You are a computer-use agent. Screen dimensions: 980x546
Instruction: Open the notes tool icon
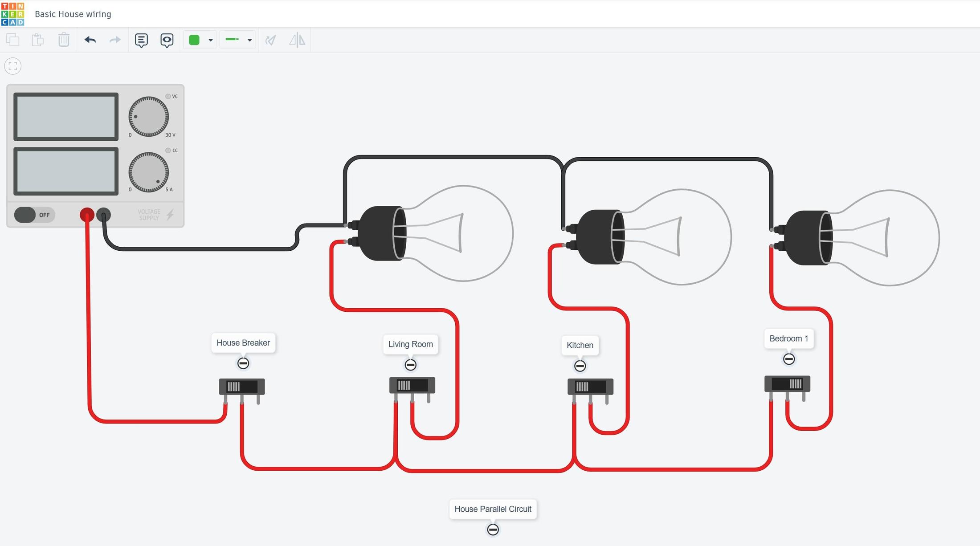[x=141, y=41]
